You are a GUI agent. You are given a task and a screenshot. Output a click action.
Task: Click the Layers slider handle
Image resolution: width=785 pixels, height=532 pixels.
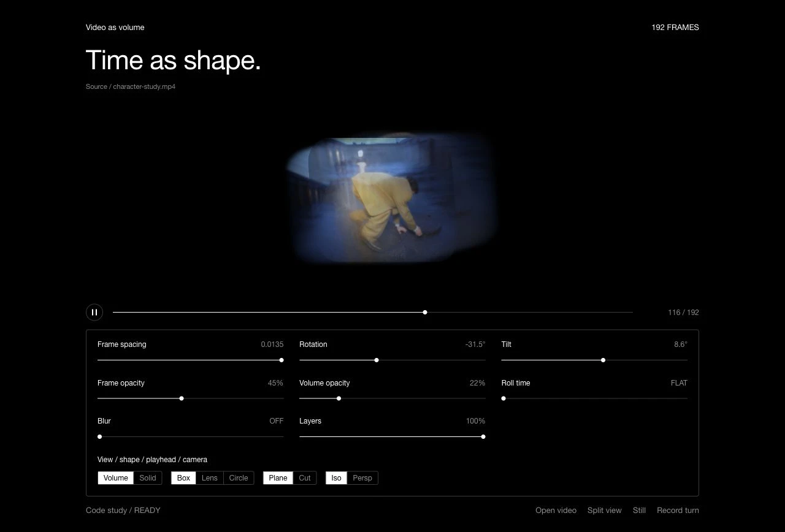[x=483, y=437]
